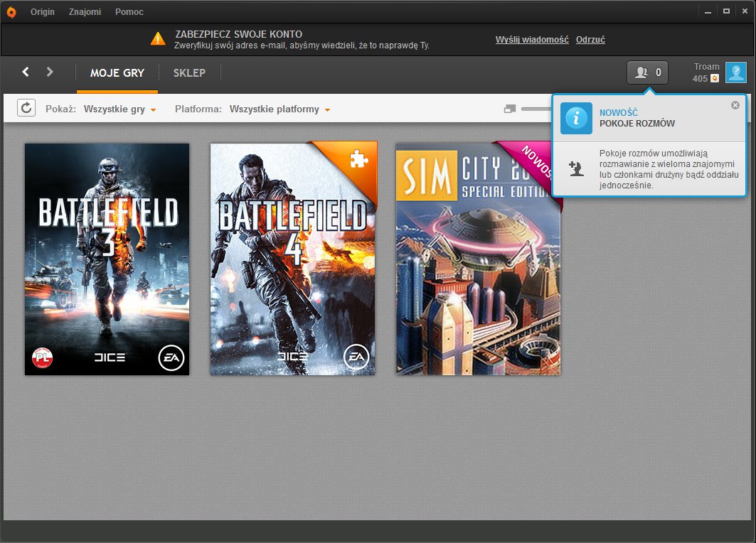Click the small tile size icon
This screenshot has height=543, width=756.
(510, 109)
